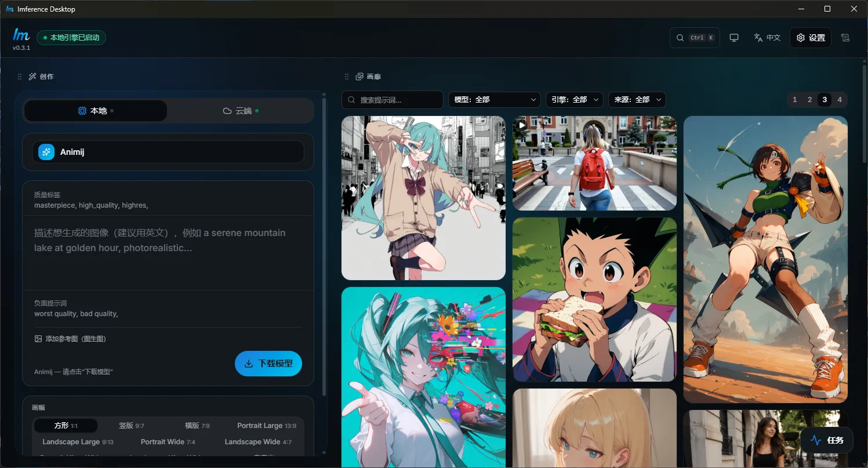The image size is (868, 468).
Task: Switch to the 云端 cloud tab
Action: [241, 111]
